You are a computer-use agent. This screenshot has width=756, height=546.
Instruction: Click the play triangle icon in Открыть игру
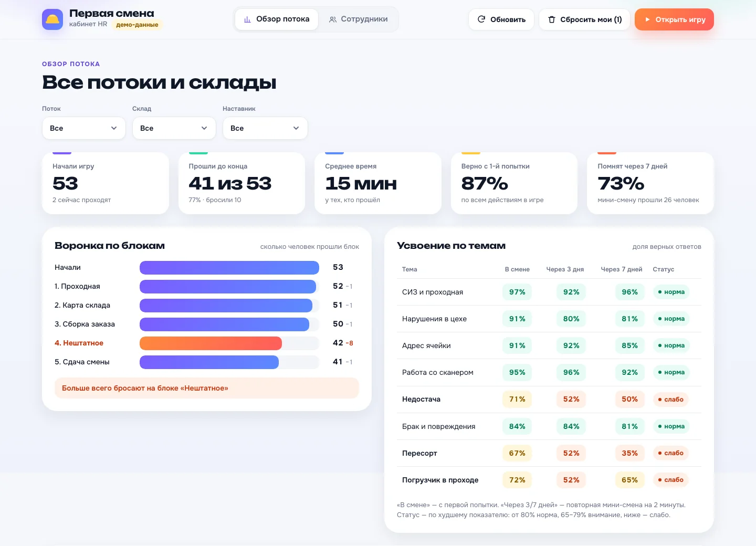click(x=648, y=19)
